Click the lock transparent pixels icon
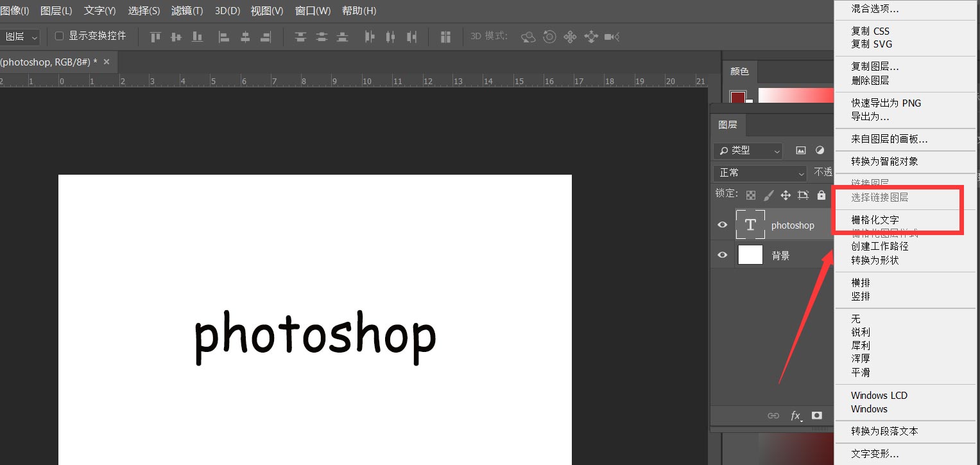Screen dimensions: 980x465 point(751,195)
